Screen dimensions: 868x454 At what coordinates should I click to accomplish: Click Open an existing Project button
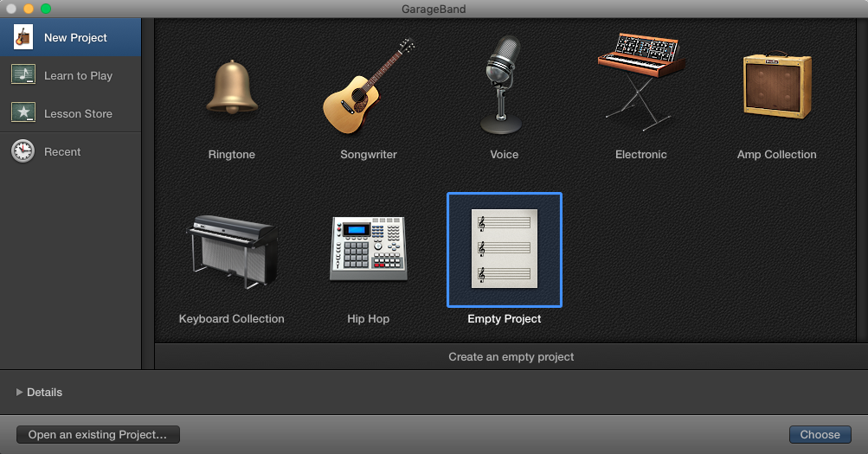[98, 435]
